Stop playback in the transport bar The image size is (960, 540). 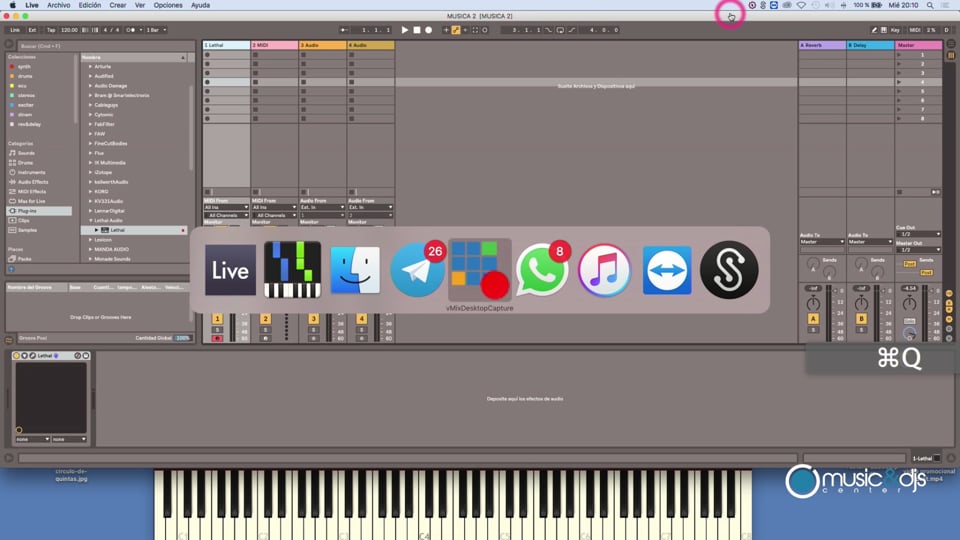[417, 30]
